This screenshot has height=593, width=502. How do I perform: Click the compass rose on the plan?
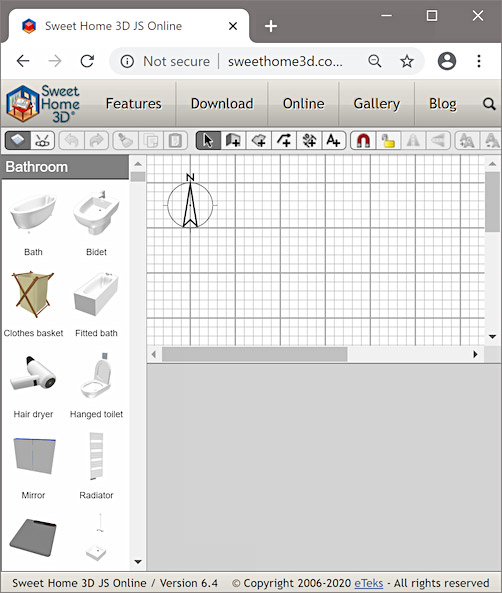(x=190, y=202)
